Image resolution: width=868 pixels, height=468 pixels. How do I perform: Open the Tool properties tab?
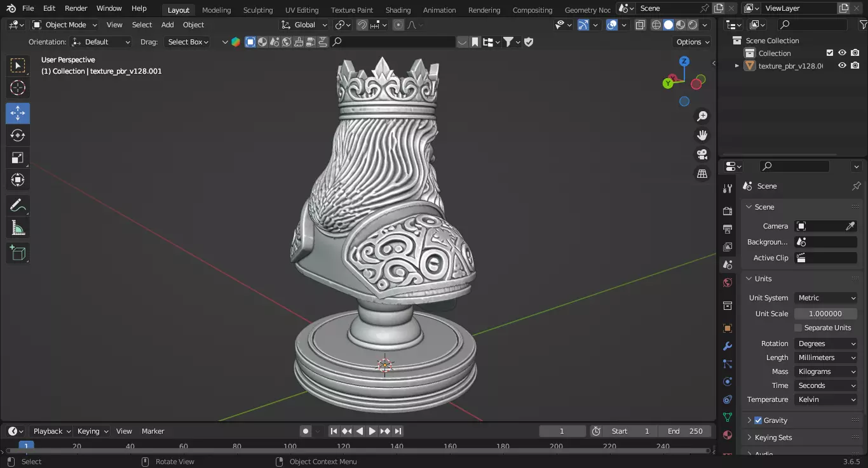(728, 189)
